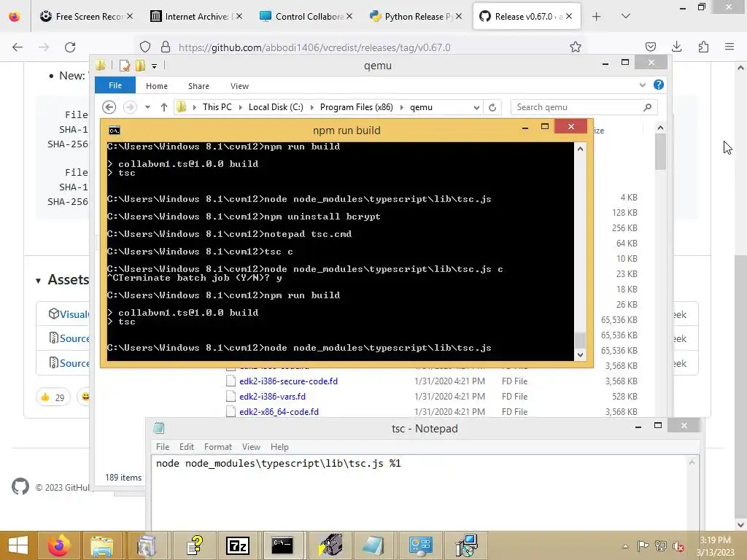Open File Explorer from the taskbar

[x=102, y=545]
